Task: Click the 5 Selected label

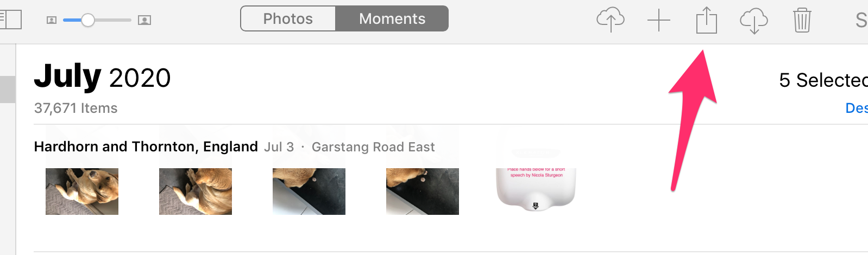Action: tap(823, 80)
